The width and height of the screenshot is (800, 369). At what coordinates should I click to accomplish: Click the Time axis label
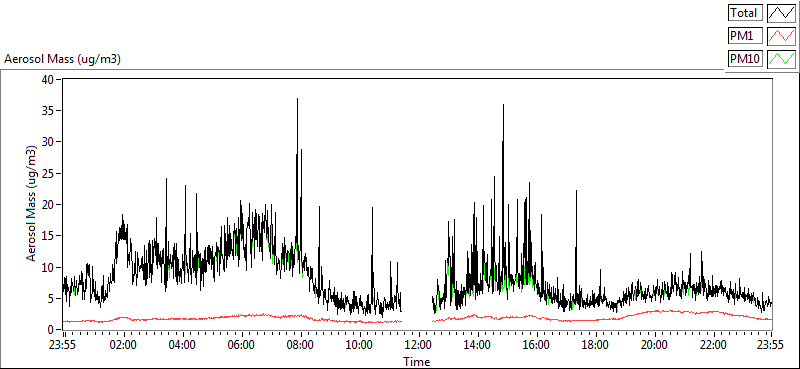point(416,362)
